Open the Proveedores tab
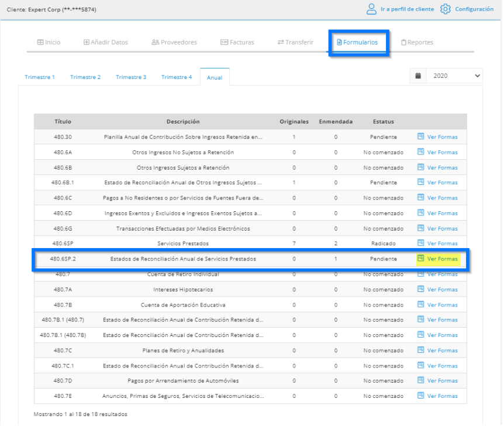The height and width of the screenshot is (426, 504). point(175,42)
